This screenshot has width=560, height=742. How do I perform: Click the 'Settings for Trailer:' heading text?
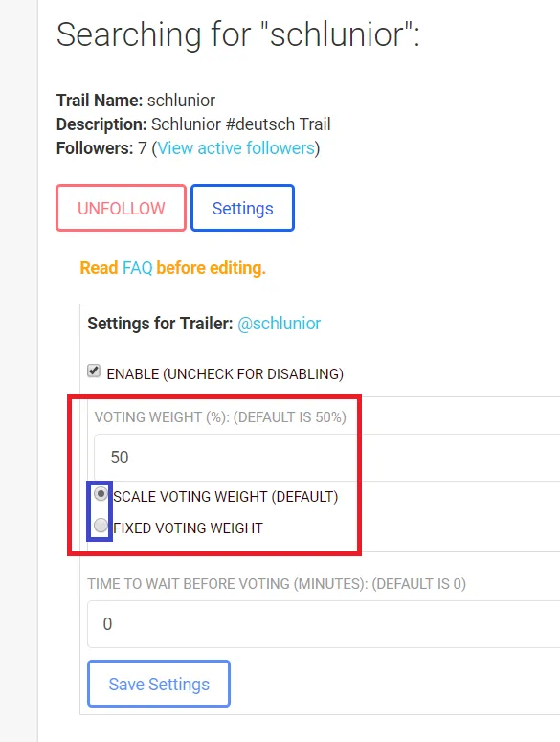click(160, 324)
